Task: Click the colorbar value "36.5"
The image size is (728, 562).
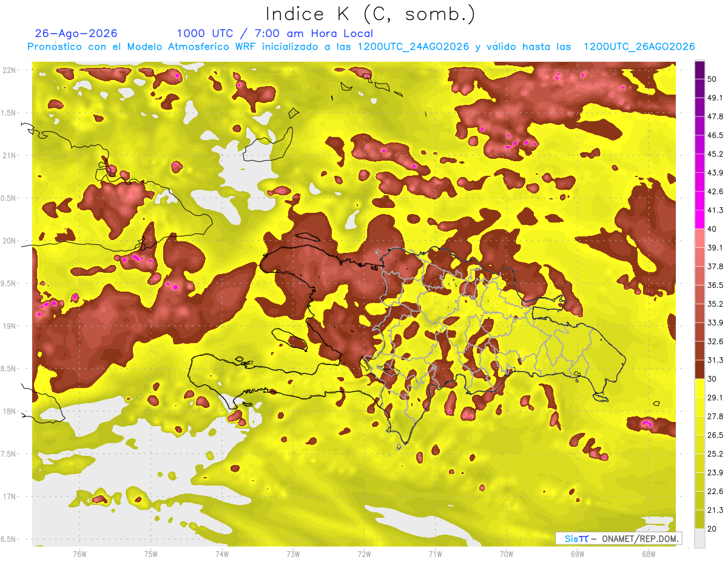Action: [715, 286]
